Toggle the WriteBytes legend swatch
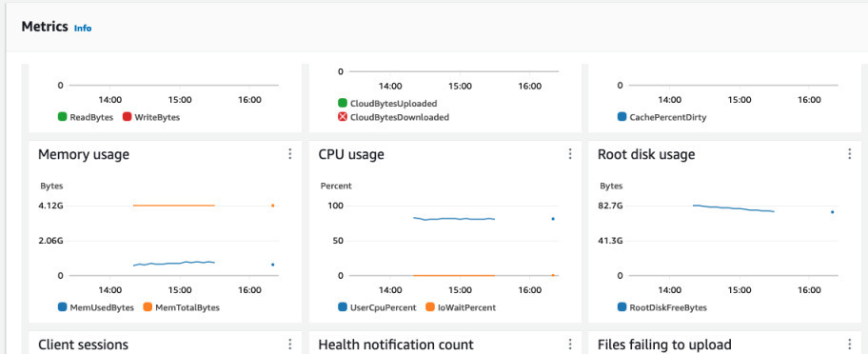Screen dimensions: 868x354 point(127,117)
